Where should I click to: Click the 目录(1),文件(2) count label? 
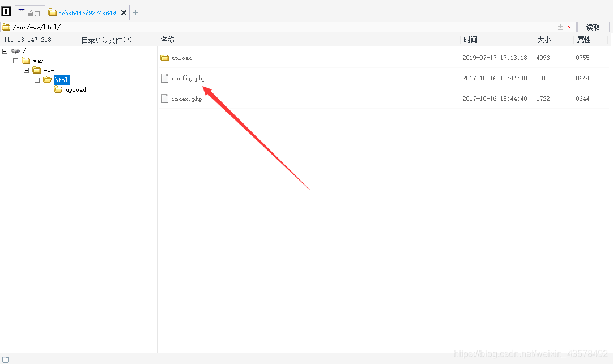pos(107,40)
